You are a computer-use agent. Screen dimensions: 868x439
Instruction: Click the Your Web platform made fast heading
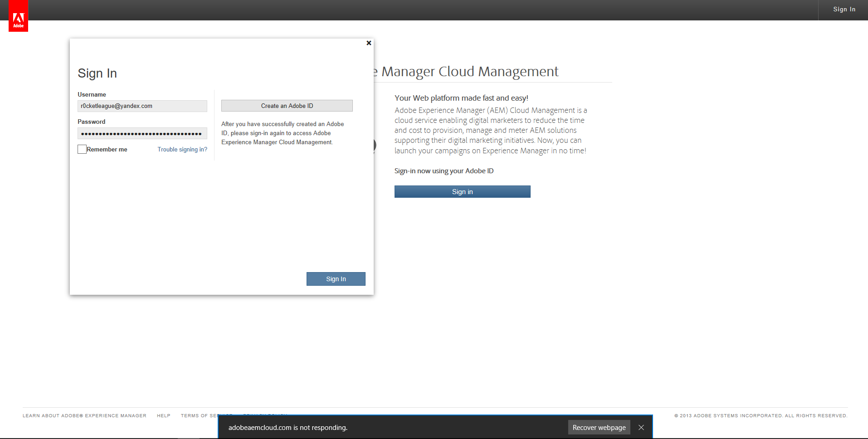click(461, 98)
